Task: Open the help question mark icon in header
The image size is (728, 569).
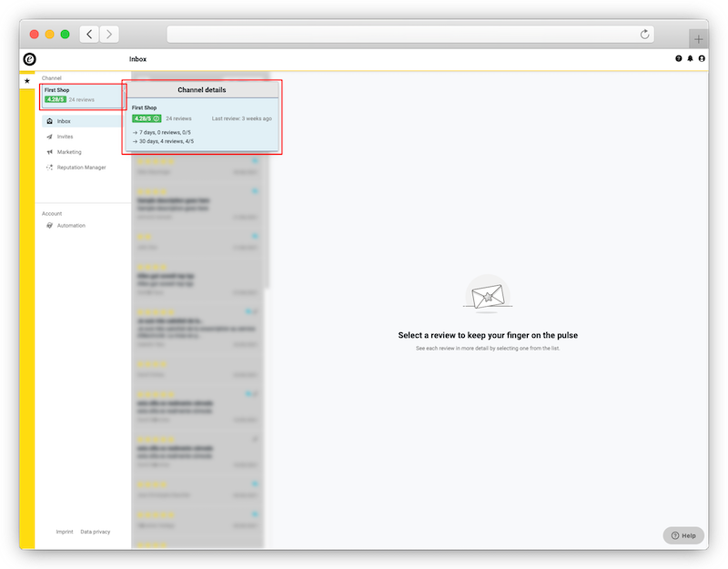Action: 678,58
